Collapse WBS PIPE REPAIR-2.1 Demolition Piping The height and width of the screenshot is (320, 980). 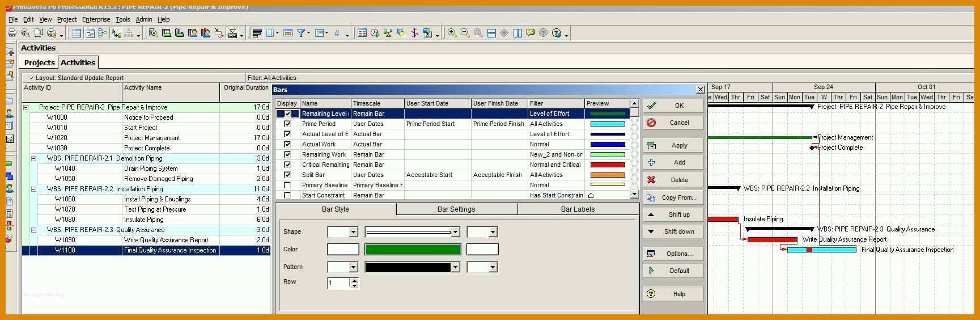[x=33, y=158]
